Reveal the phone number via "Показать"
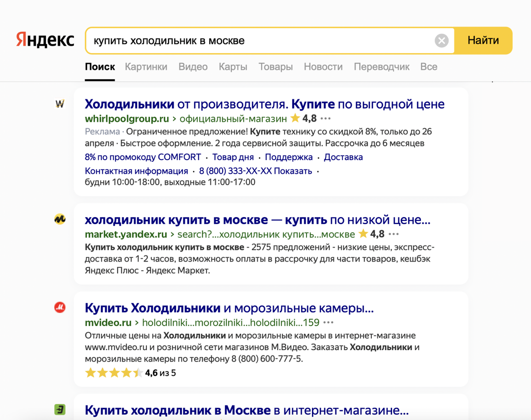This screenshot has height=420, width=531. click(293, 171)
